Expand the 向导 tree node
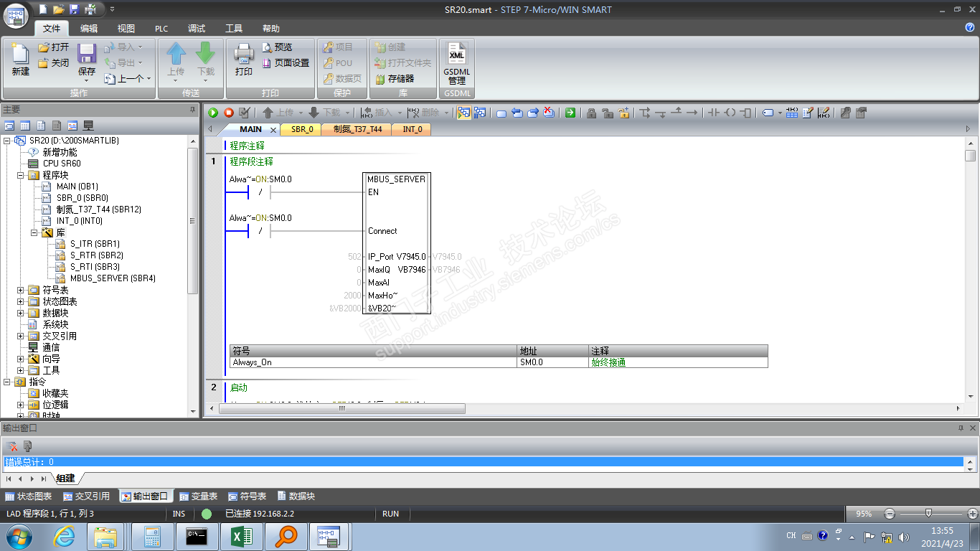 [21, 359]
